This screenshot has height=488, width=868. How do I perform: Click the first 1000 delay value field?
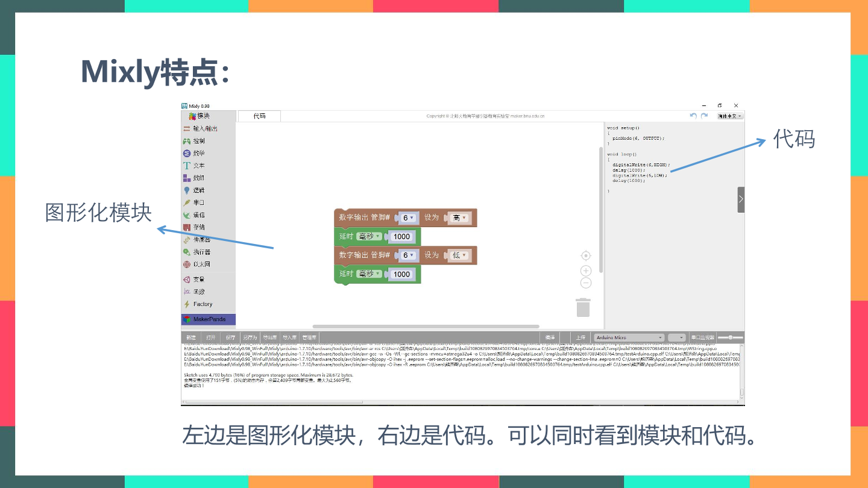(401, 237)
